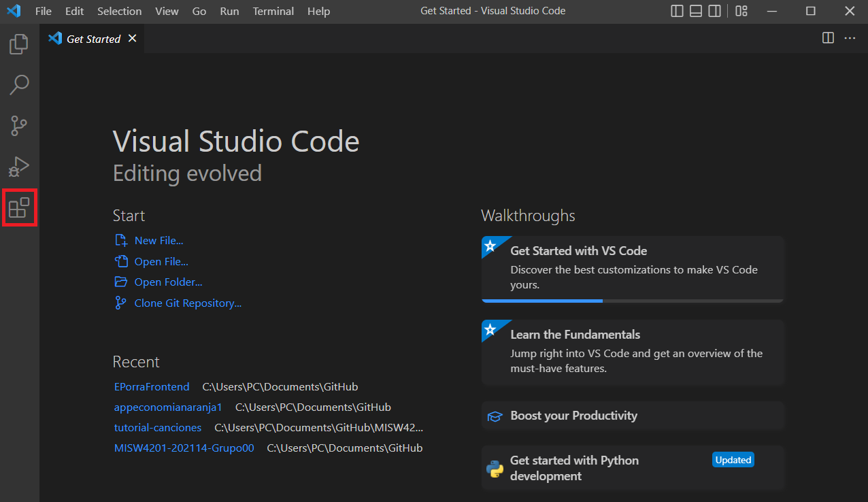Toggle the primary side bar layout icon

[677, 11]
